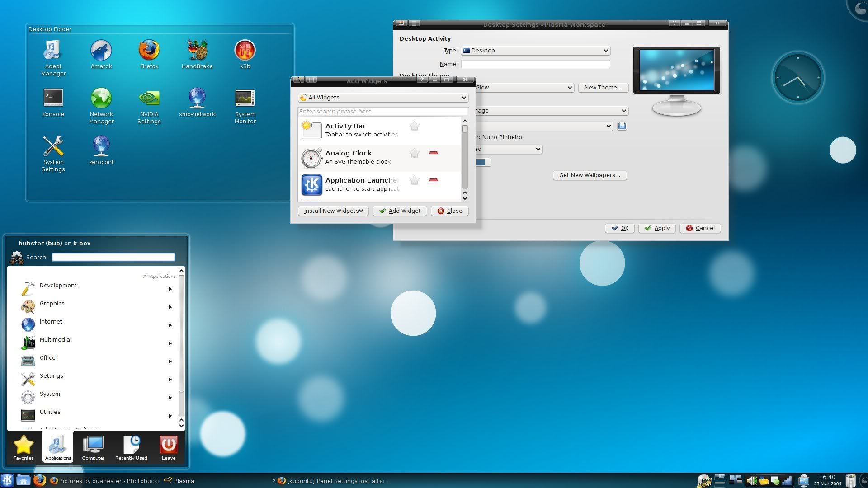
Task: Click the network signal bars tray icon
Action: point(787,481)
